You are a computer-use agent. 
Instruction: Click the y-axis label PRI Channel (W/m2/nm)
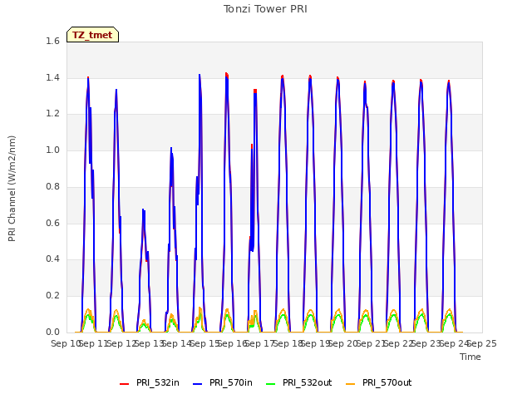12,189
